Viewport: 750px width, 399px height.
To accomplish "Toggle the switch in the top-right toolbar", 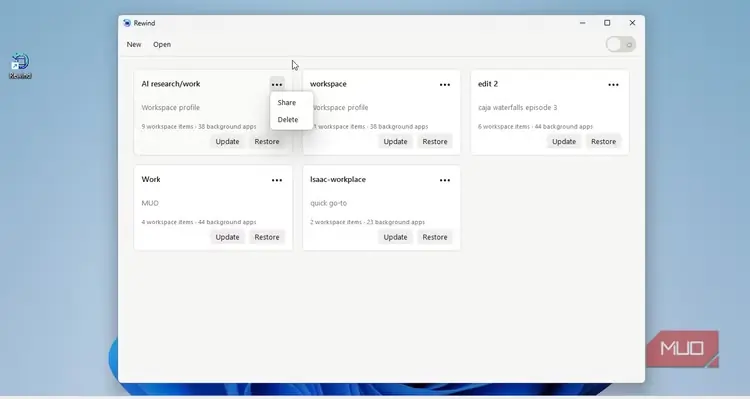I will (620, 44).
